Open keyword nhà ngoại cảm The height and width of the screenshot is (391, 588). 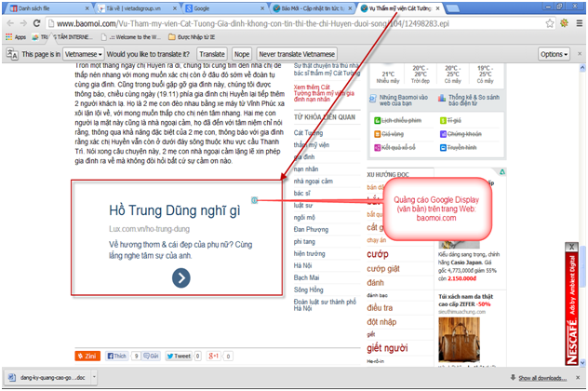[x=314, y=181]
